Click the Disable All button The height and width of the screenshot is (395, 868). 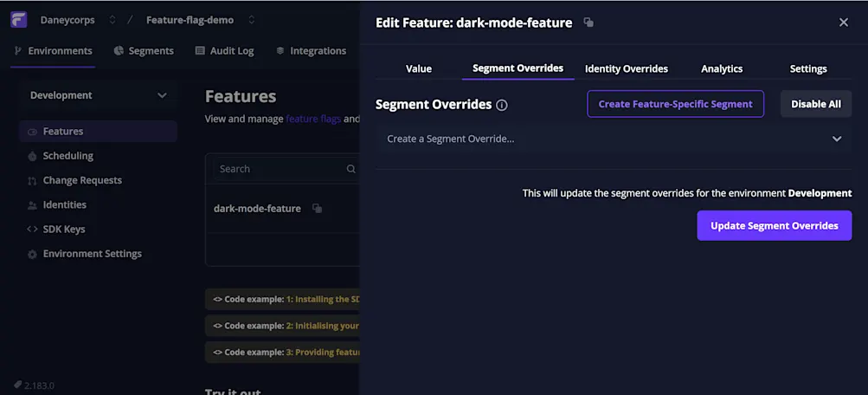(816, 104)
